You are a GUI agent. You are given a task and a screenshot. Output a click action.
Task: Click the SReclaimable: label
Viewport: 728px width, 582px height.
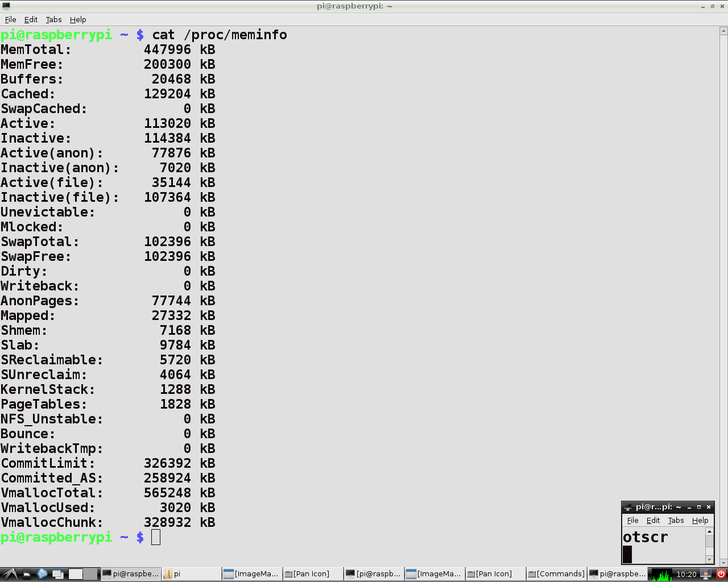[x=52, y=360]
